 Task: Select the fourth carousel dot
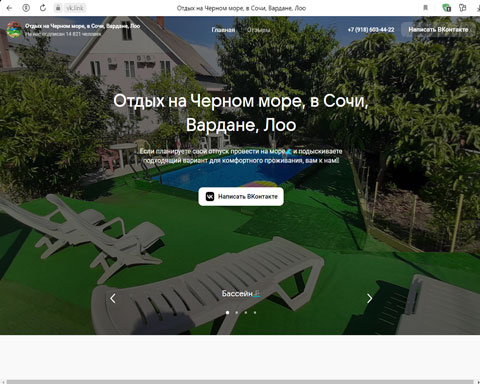click(255, 313)
